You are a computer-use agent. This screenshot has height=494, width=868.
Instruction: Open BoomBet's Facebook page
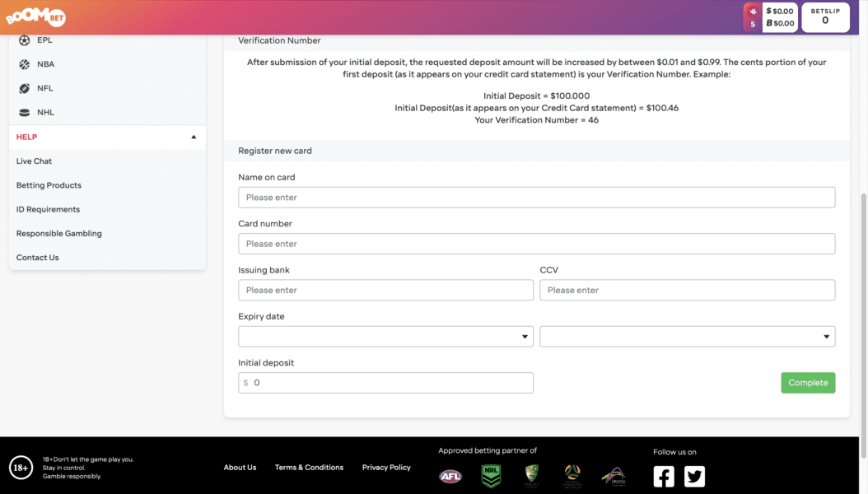tap(664, 476)
